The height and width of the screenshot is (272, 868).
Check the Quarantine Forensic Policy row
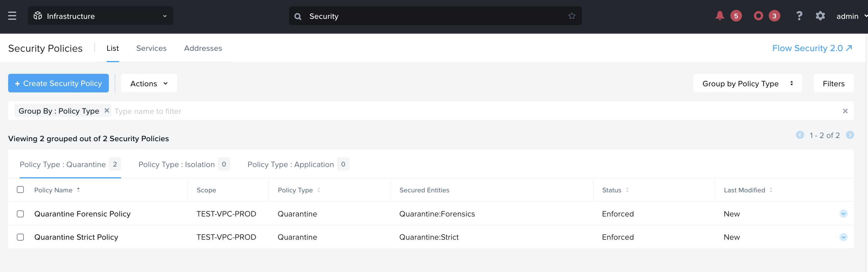21,214
